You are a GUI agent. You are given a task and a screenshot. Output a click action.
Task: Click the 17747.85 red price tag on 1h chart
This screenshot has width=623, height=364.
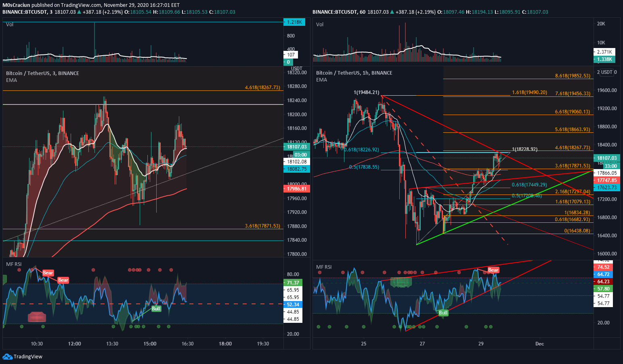pos(607,180)
